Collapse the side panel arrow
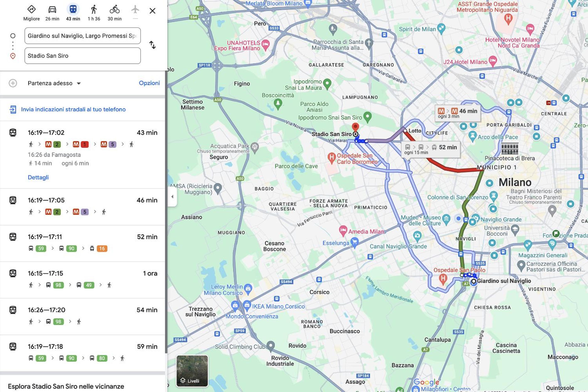The width and height of the screenshot is (588, 392). [172, 196]
